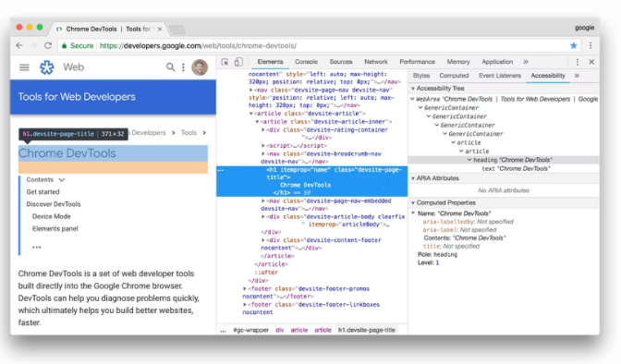The width and height of the screenshot is (621, 364).
Task: Bookmark the page with the star icon
Action: (x=573, y=45)
